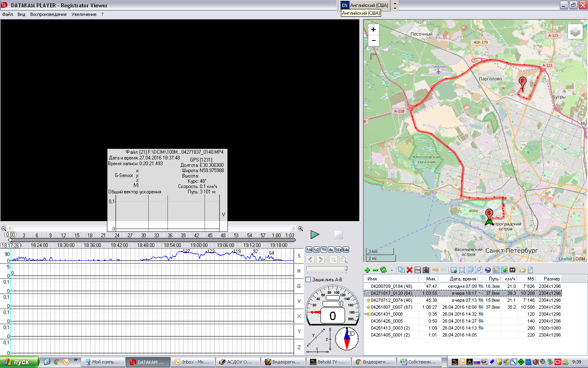
Task: Zoom in on the map with plus button
Action: [373, 29]
